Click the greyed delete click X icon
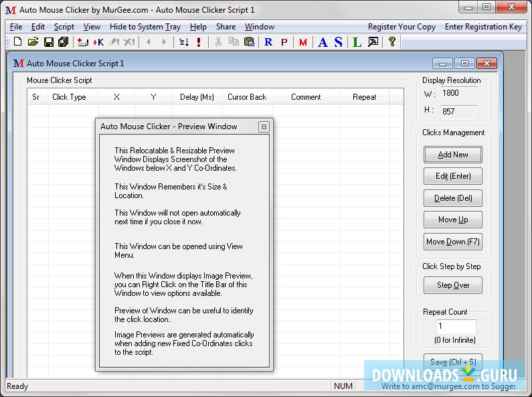532x397 pixels. (129, 42)
